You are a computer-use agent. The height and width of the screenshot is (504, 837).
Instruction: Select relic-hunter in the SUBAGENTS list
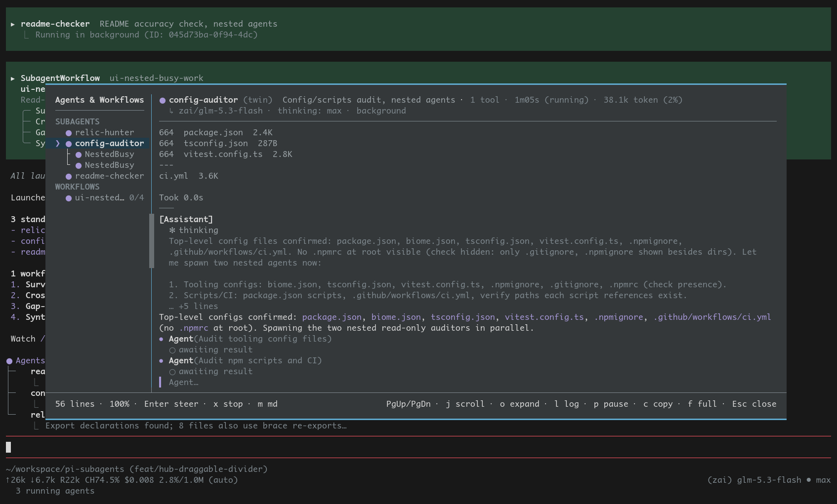pyautogui.click(x=104, y=133)
